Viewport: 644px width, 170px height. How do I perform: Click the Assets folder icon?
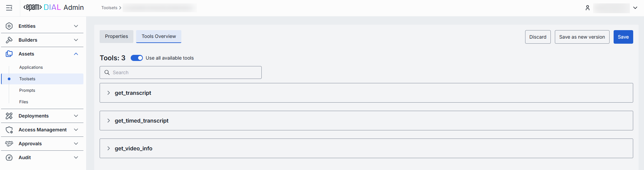(9, 54)
